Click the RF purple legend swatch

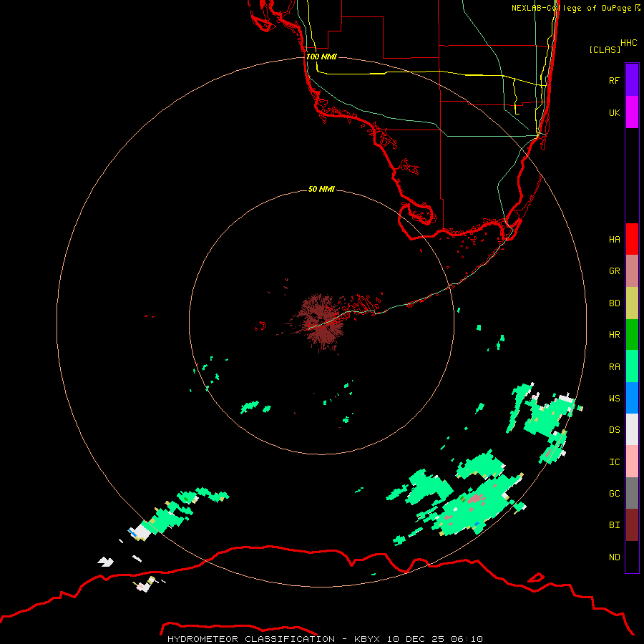(632, 80)
